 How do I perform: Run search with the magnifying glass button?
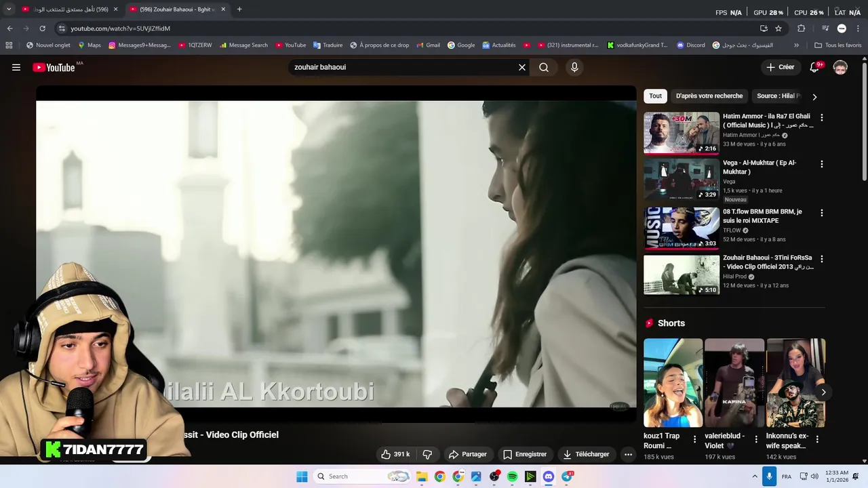click(544, 67)
